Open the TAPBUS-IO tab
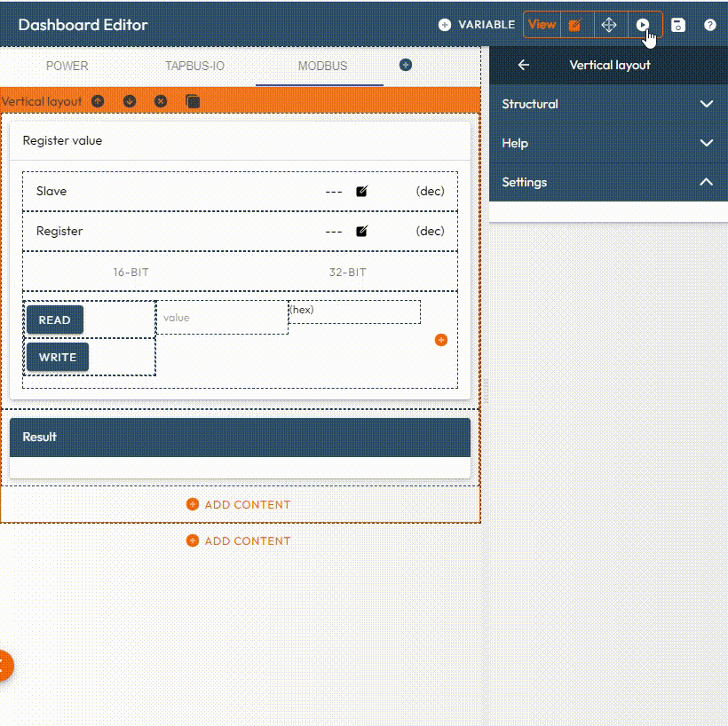The image size is (728, 726). click(194, 66)
